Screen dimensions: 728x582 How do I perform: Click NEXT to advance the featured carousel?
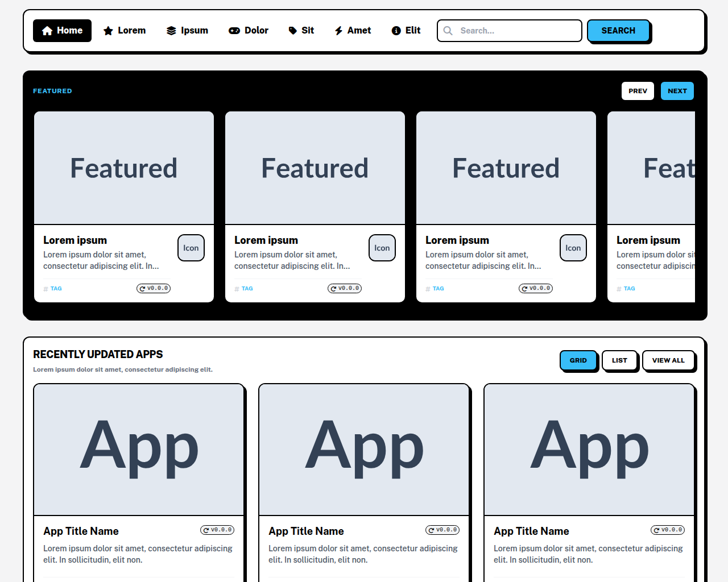tap(677, 90)
